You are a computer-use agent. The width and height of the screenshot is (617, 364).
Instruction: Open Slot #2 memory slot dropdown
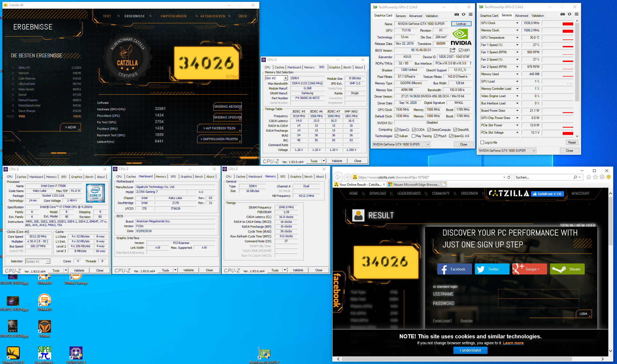276,78
